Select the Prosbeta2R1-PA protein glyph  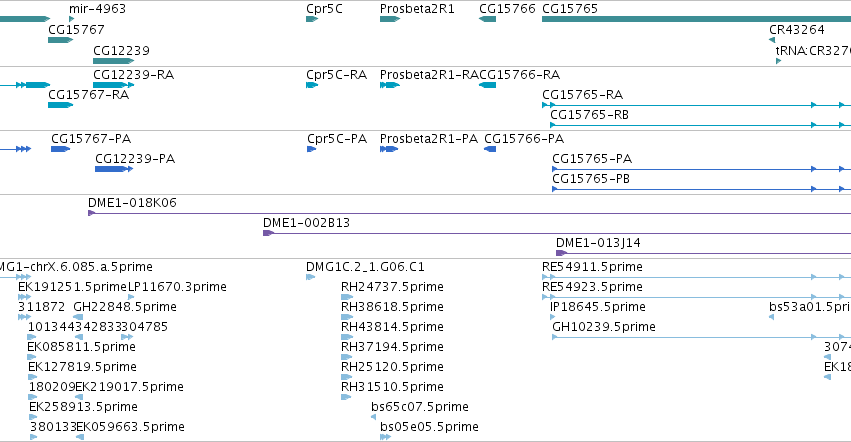coord(389,149)
